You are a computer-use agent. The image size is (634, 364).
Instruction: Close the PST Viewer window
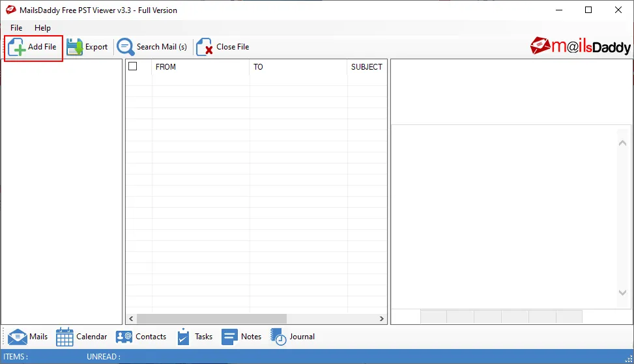[x=618, y=10]
